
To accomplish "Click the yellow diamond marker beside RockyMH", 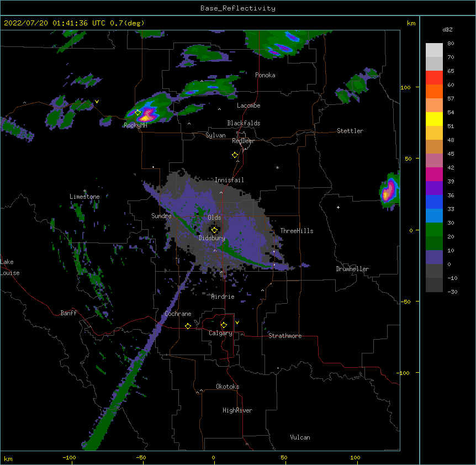I will tap(137, 113).
